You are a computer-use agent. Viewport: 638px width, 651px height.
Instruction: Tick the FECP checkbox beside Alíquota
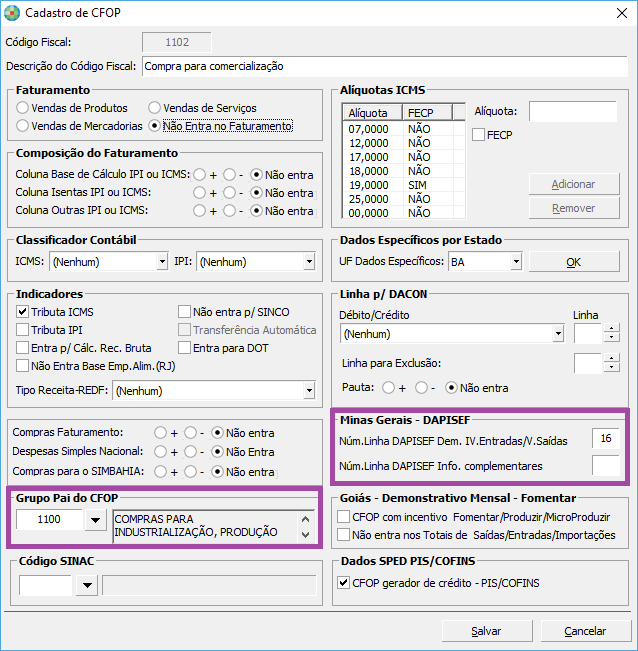(x=478, y=134)
